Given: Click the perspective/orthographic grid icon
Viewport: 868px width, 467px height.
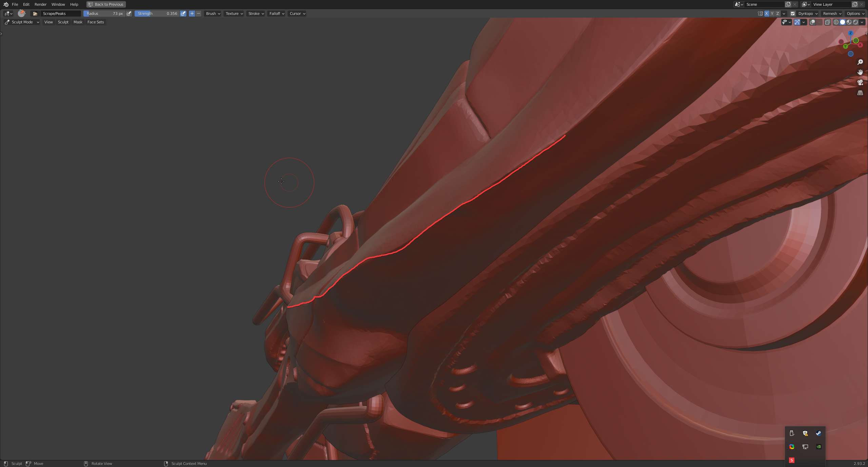Looking at the screenshot, I should tap(860, 93).
